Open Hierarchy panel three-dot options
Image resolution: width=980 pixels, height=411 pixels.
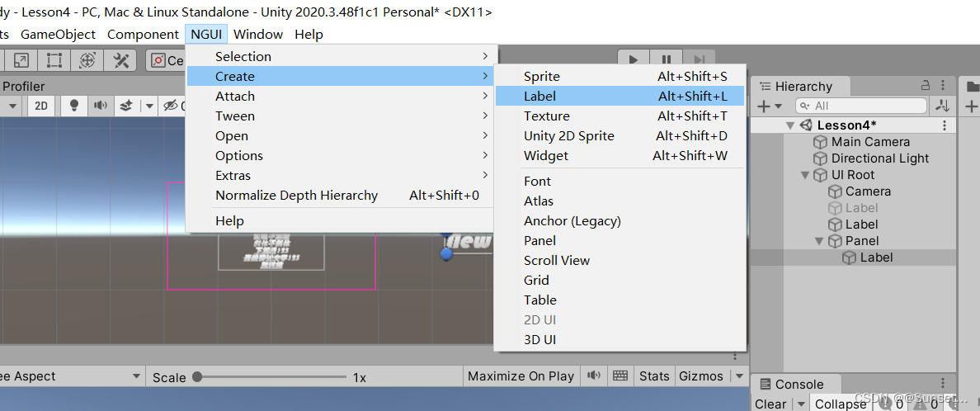(x=945, y=86)
